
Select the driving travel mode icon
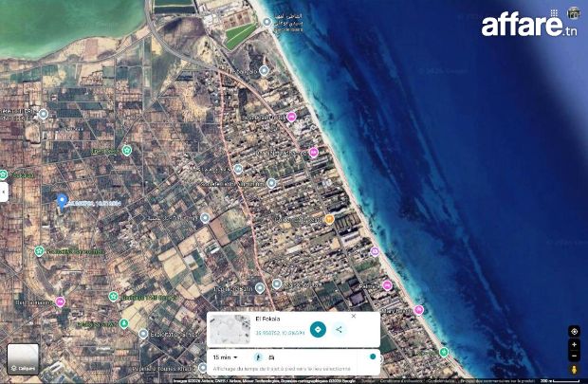point(271,357)
